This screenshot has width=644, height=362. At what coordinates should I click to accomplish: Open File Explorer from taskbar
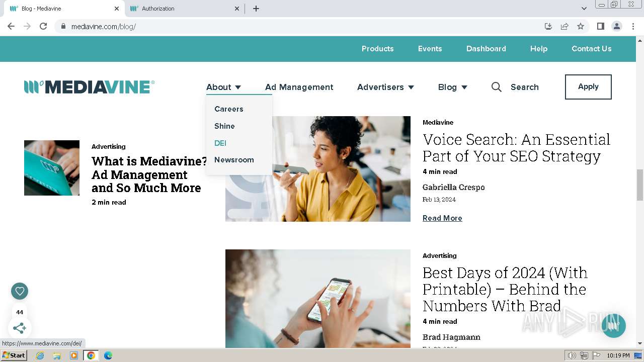point(57,355)
